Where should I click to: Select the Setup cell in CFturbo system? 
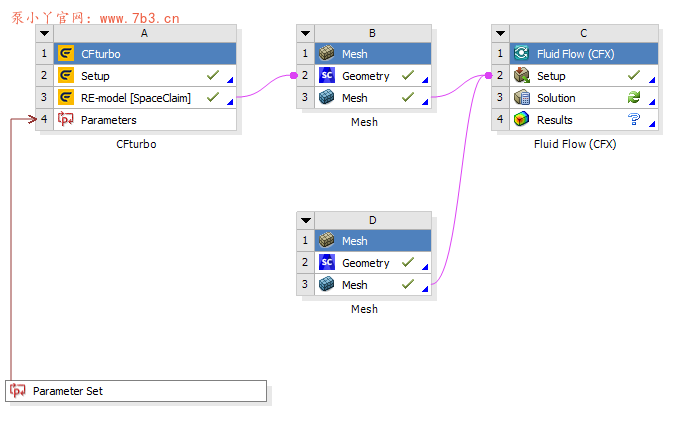(x=145, y=76)
